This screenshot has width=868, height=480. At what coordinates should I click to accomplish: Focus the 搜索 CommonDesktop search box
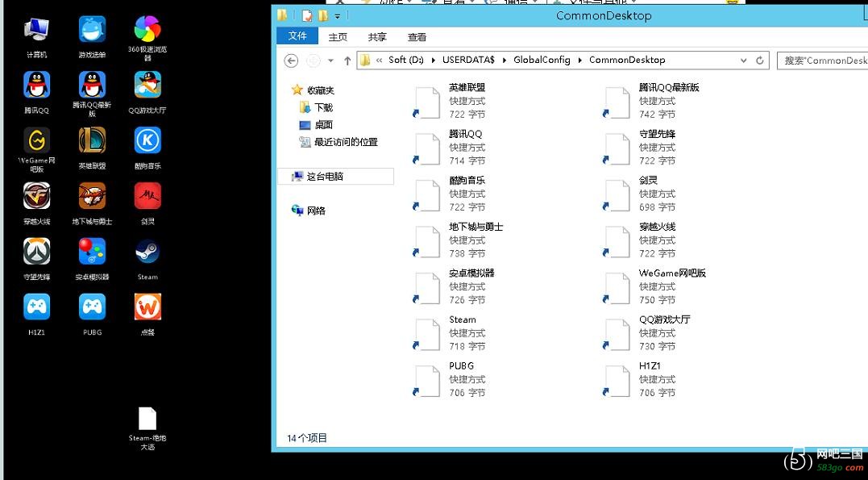(822, 61)
